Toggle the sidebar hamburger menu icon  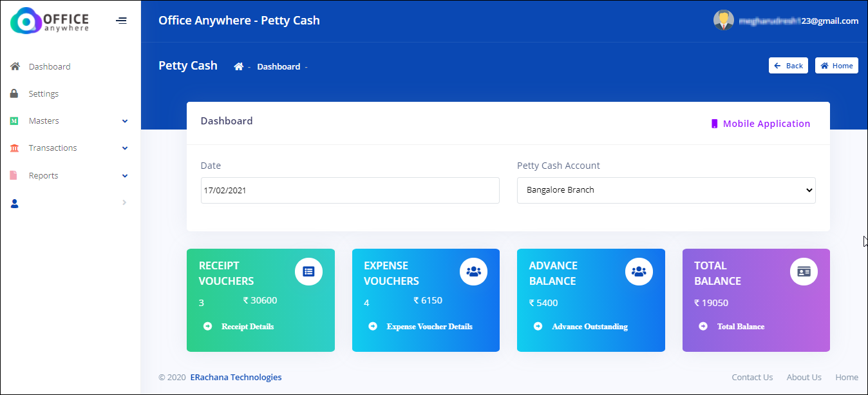point(121,21)
